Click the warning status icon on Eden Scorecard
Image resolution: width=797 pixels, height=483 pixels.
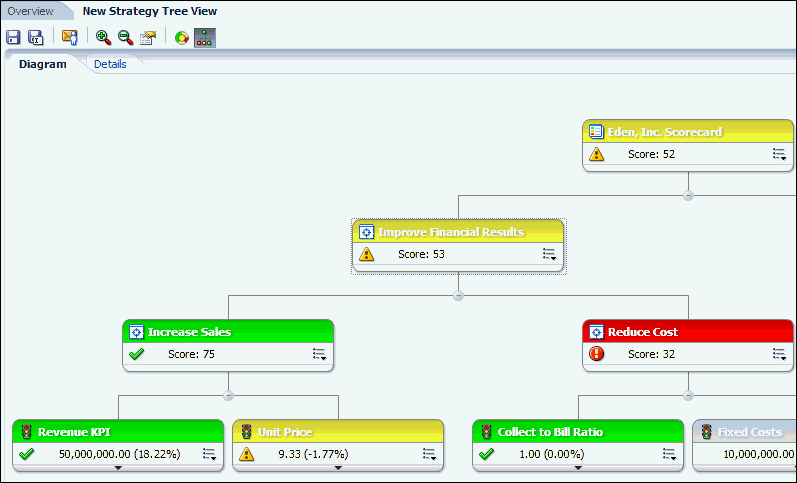(596, 154)
